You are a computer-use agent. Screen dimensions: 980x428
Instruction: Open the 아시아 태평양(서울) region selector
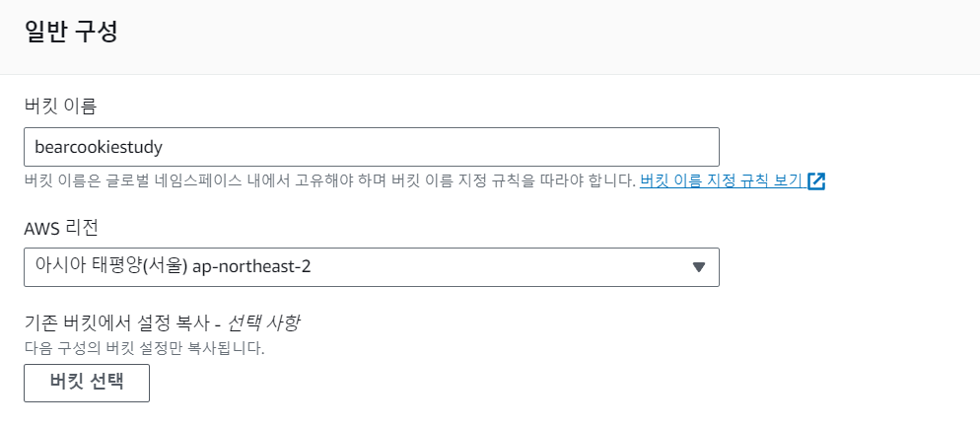371,266
